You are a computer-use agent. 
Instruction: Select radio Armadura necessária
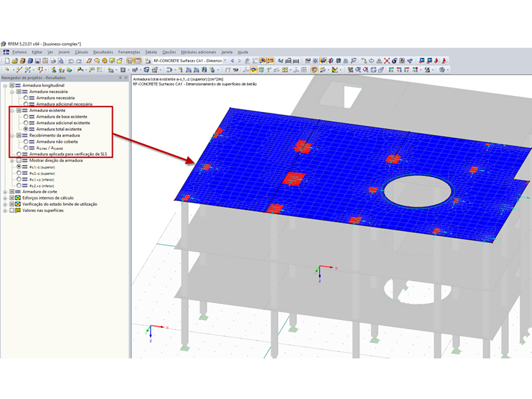[x=26, y=98]
